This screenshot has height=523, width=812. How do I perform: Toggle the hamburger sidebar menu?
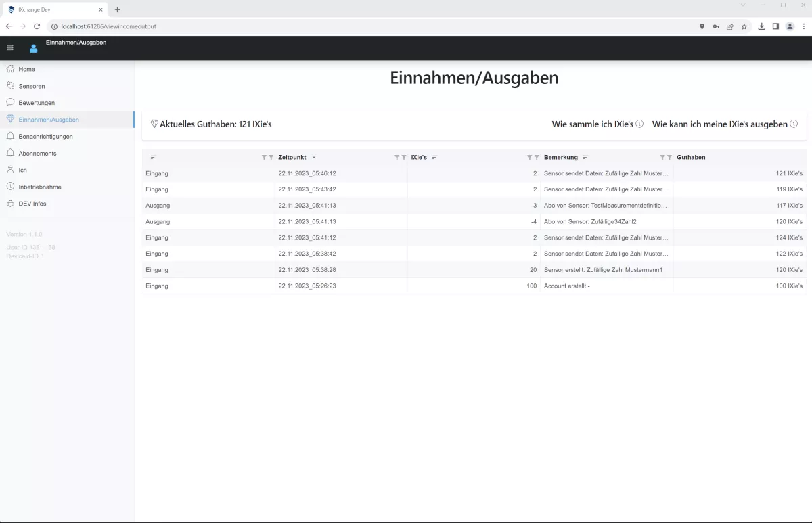pyautogui.click(x=10, y=47)
